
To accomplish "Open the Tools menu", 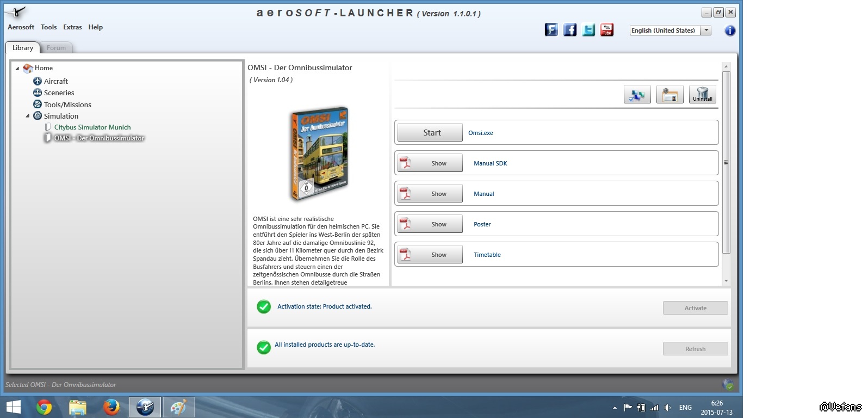I will [x=49, y=27].
